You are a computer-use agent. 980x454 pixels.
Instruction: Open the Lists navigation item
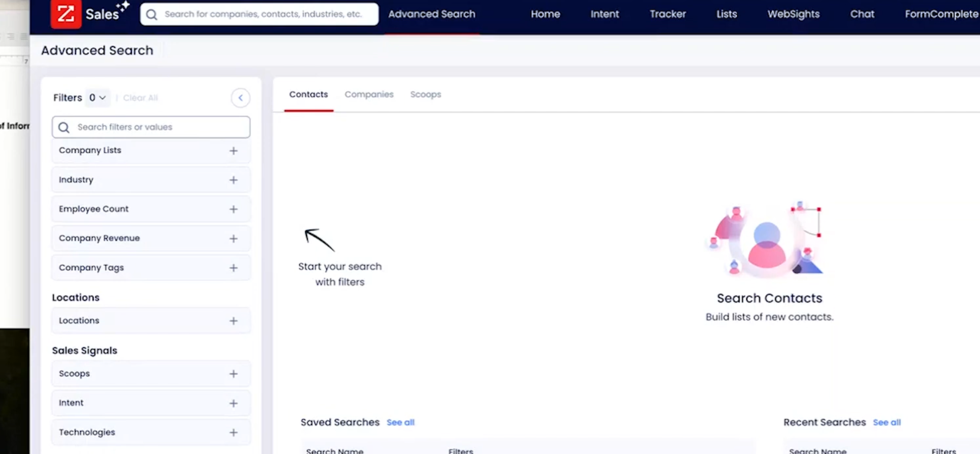[x=727, y=14]
